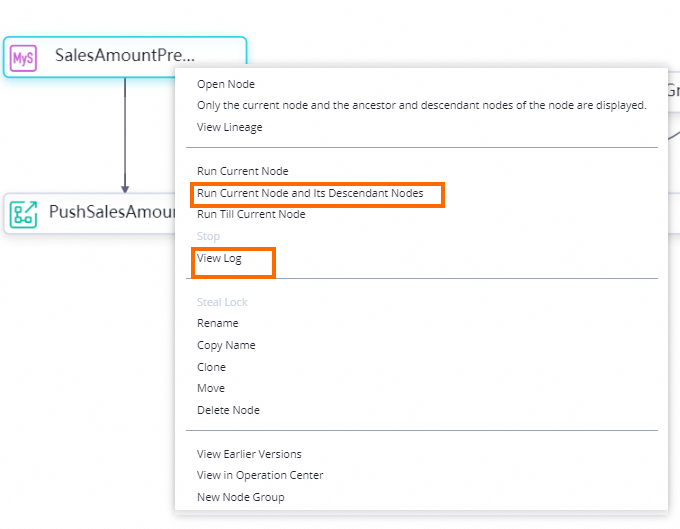680x529 pixels.
Task: Select the SalesAmountPre node label
Action: [x=124, y=56]
